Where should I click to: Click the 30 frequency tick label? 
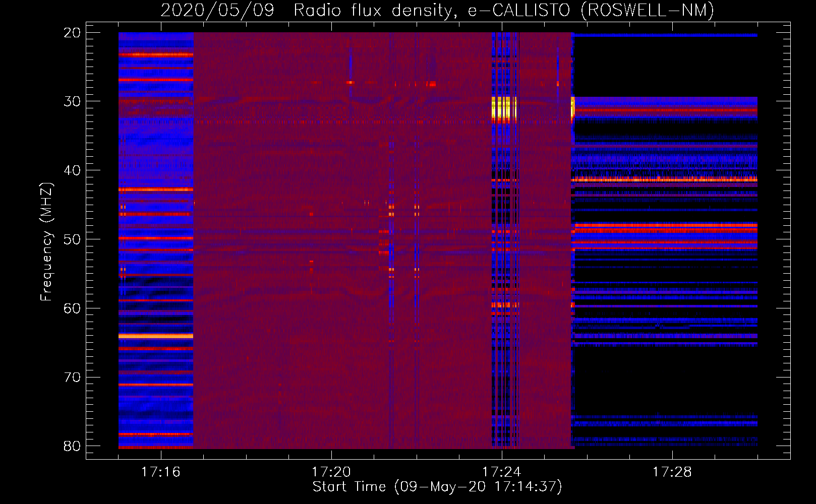pyautogui.click(x=72, y=101)
